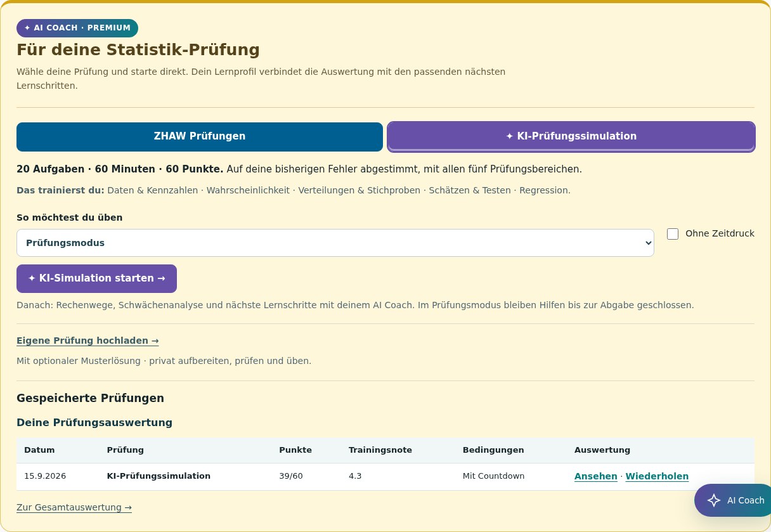Select the KI-Prüfungssimulation tab

571,136
